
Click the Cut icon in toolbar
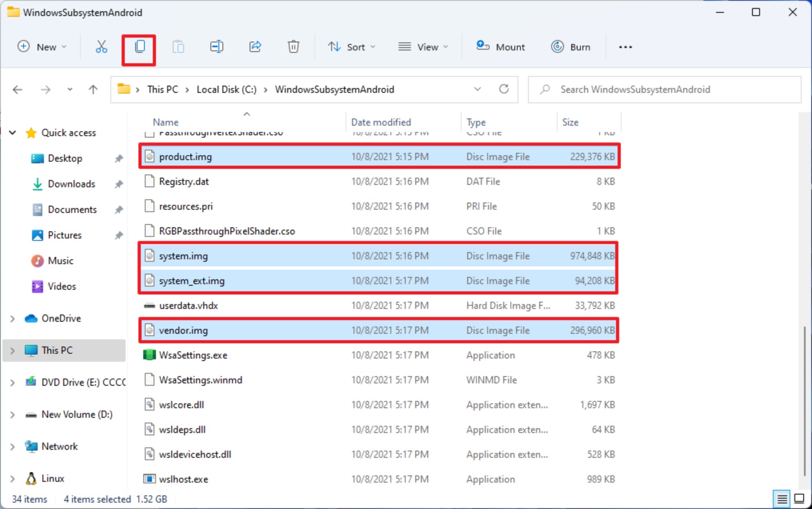click(101, 47)
